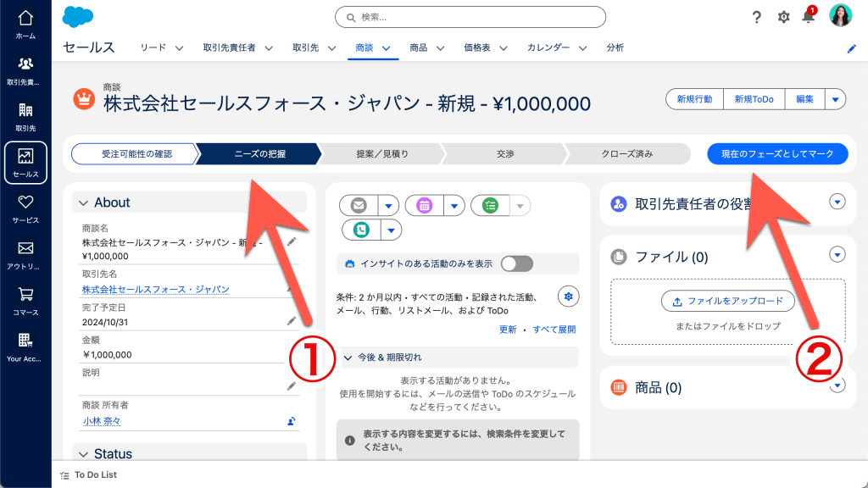The height and width of the screenshot is (488, 868).
Task: Open 取引先責任者の役割 card dropdown
Action: (x=837, y=202)
